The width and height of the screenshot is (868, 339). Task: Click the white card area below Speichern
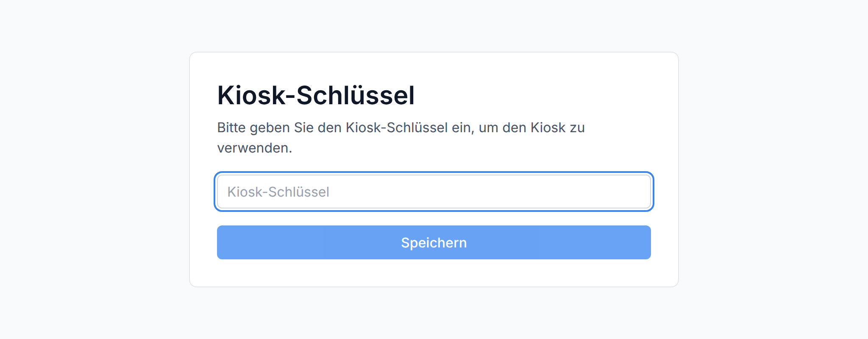click(434, 273)
